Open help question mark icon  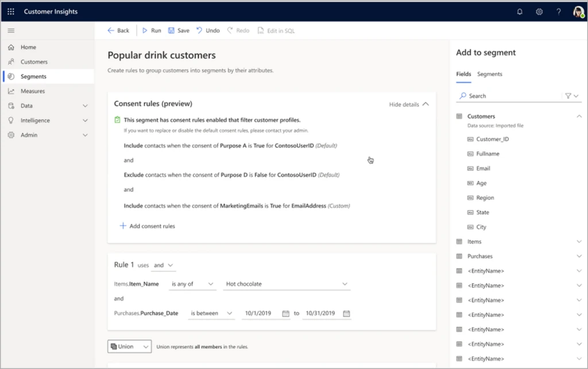(558, 11)
